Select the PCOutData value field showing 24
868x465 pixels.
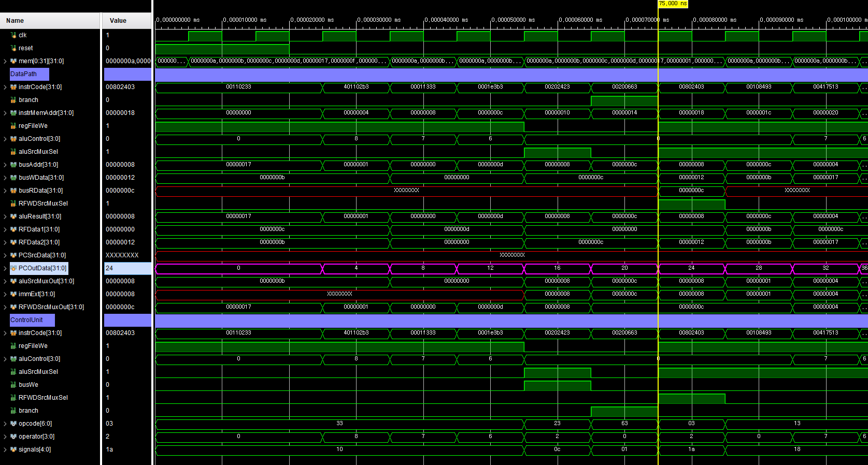127,268
